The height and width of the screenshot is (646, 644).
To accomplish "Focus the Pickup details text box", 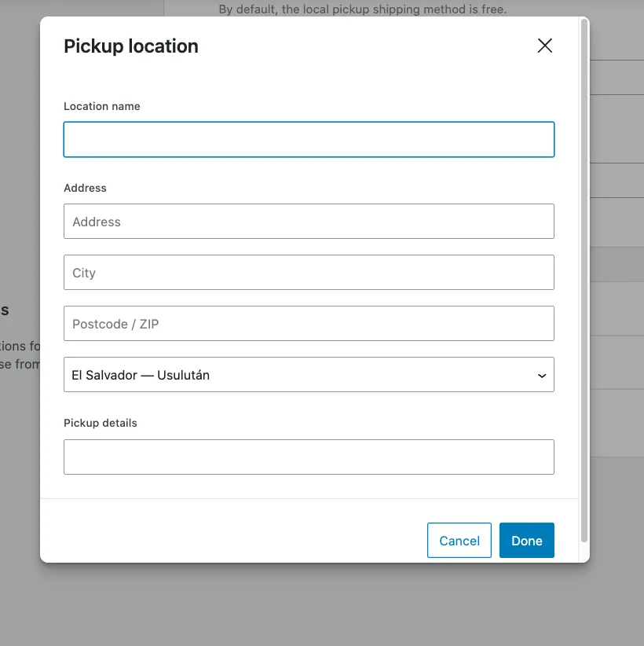I will point(309,457).
